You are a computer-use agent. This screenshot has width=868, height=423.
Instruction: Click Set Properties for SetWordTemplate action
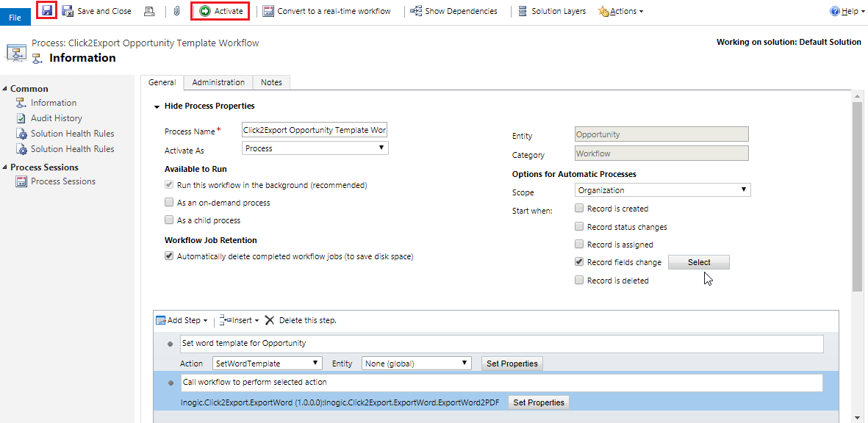pyautogui.click(x=512, y=364)
